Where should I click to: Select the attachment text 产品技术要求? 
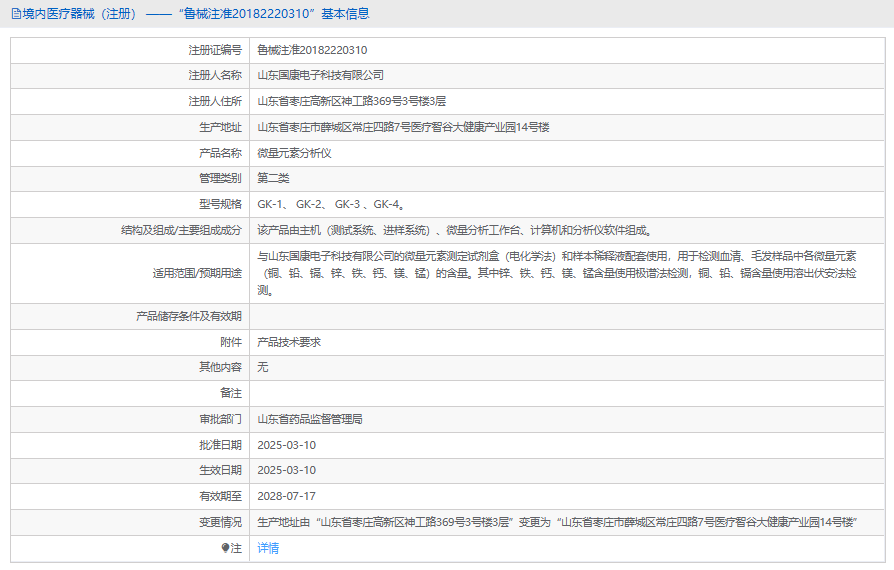click(289, 342)
